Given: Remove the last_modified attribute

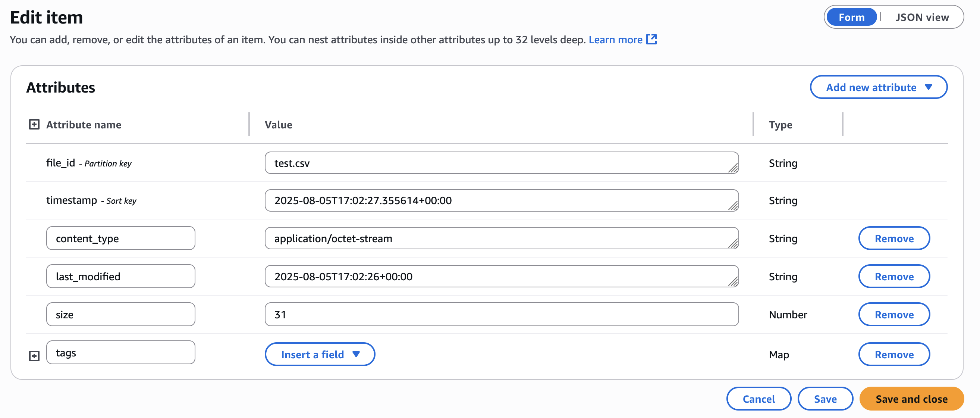Looking at the screenshot, I should click(894, 277).
